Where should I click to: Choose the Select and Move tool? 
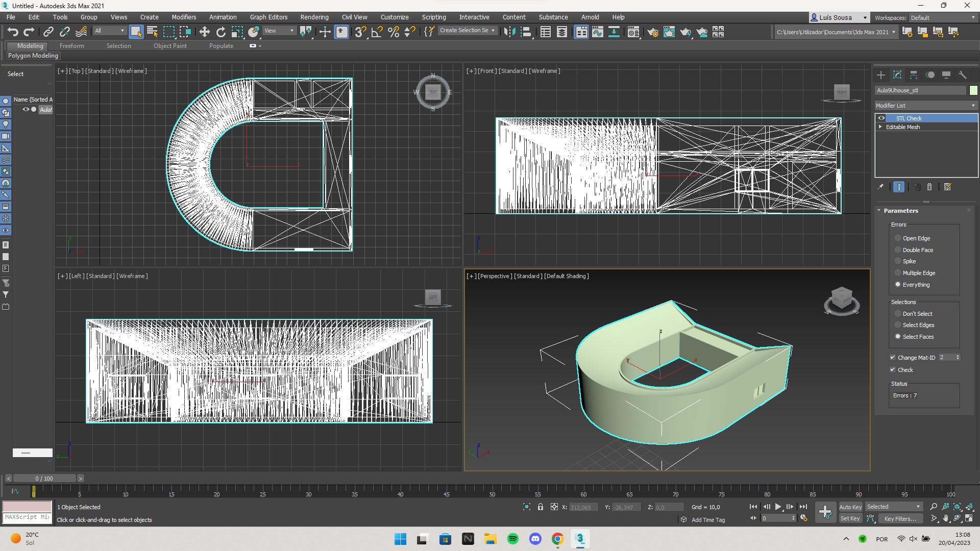205,32
